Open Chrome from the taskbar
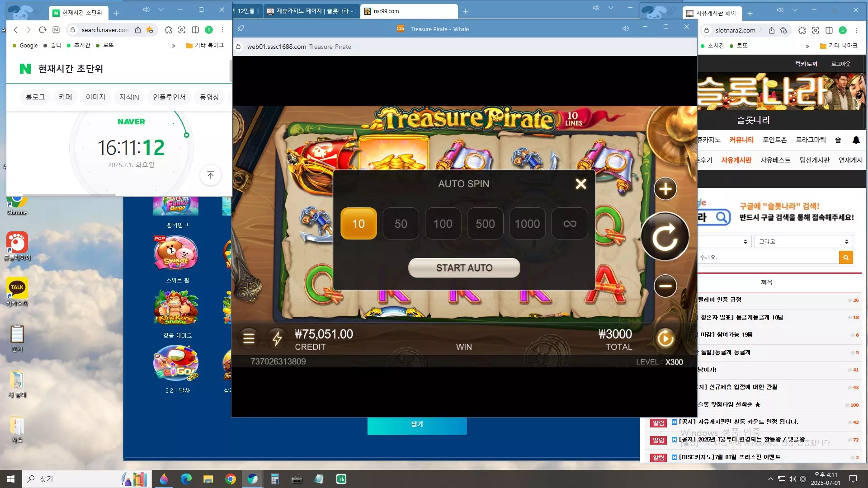 tap(231, 479)
